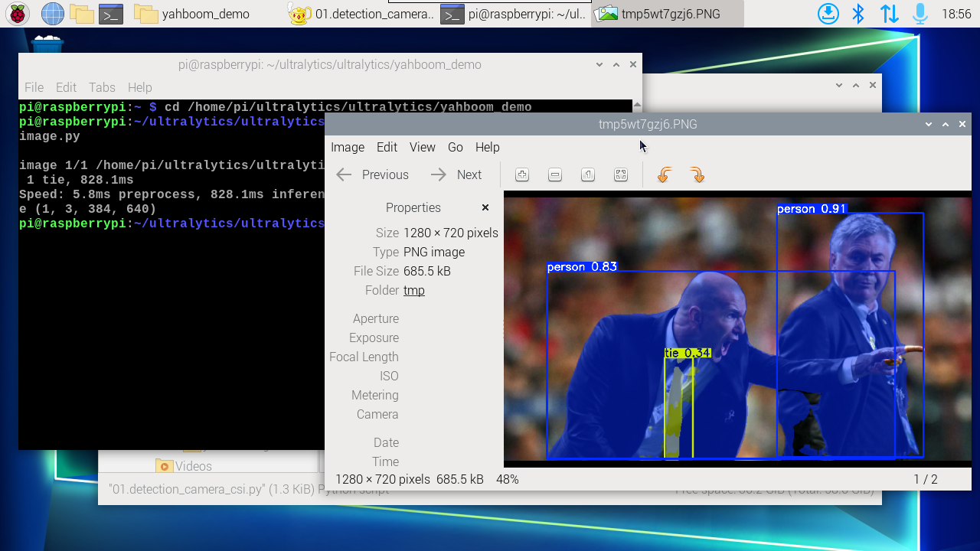Screen dimensions: 980x551
Task: Open the network tray icon
Action: click(889, 14)
